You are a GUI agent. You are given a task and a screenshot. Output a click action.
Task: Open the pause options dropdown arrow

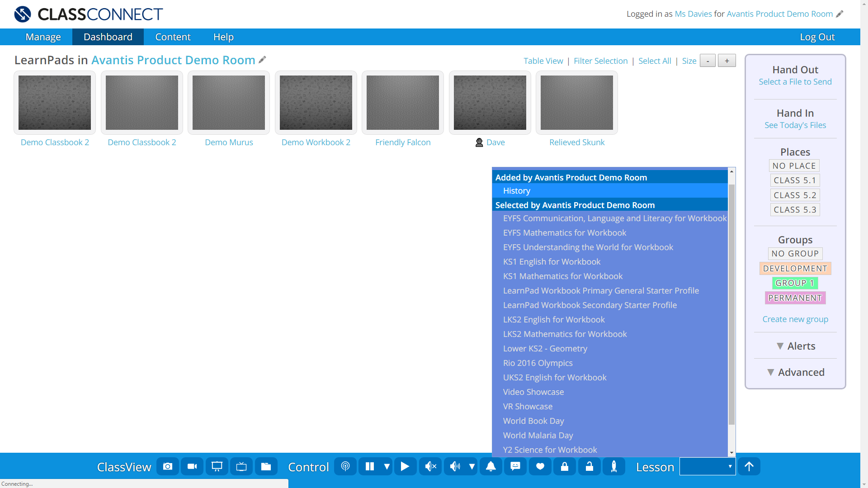point(387,466)
